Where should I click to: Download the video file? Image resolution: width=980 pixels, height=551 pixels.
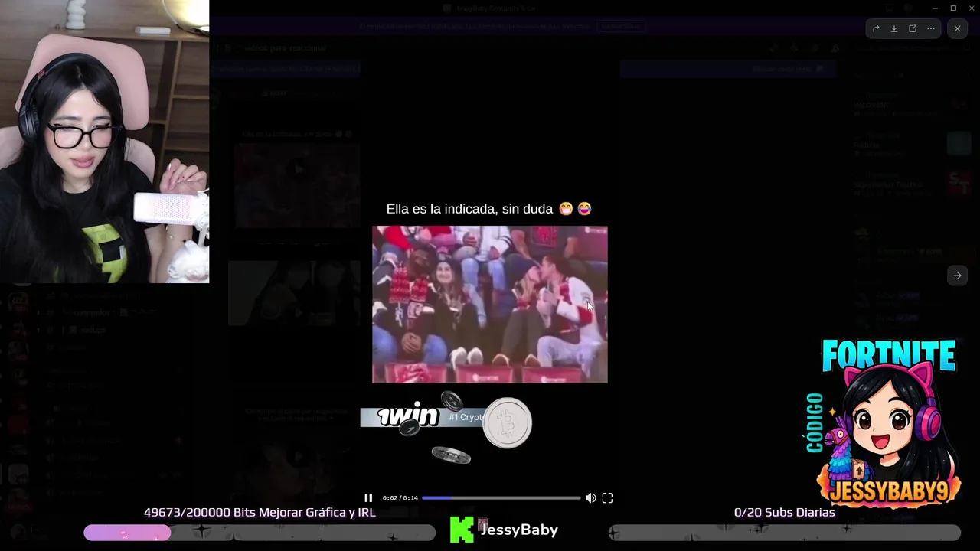[894, 28]
